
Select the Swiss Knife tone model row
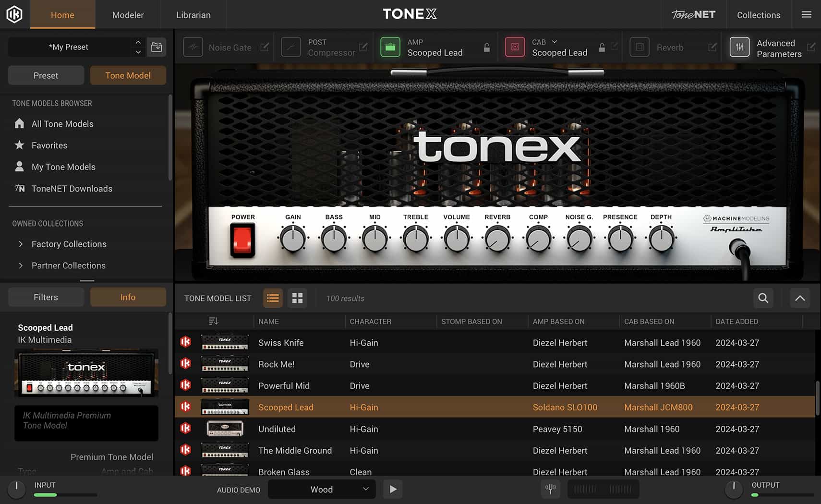click(280, 342)
